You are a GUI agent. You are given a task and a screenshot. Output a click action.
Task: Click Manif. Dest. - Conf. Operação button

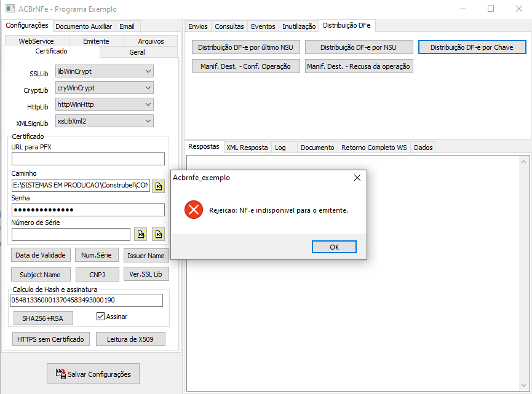click(245, 66)
